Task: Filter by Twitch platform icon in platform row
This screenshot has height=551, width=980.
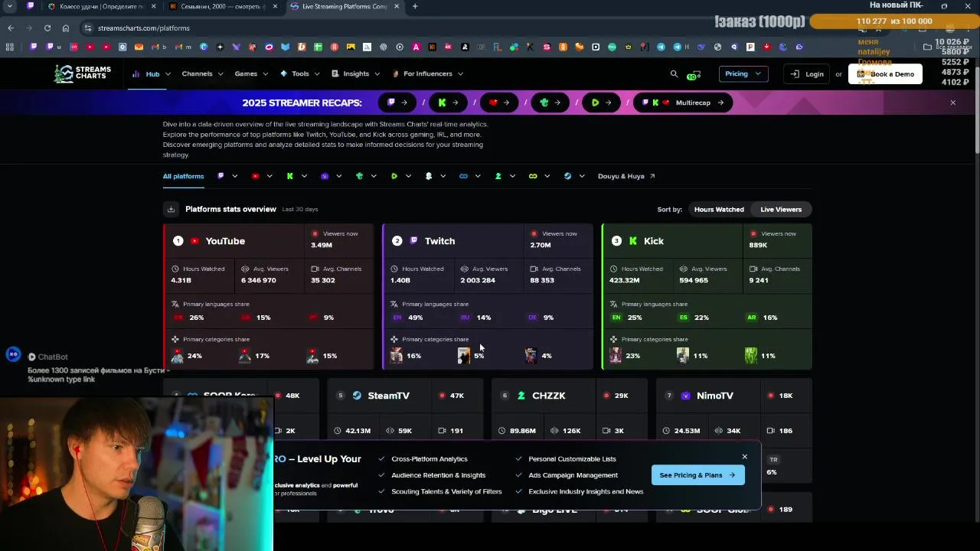Action: pyautogui.click(x=220, y=176)
